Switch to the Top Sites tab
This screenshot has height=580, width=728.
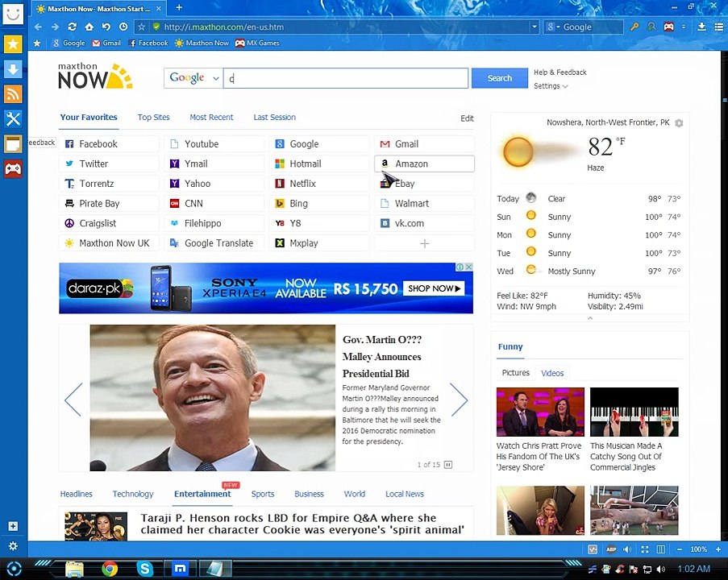pos(154,118)
